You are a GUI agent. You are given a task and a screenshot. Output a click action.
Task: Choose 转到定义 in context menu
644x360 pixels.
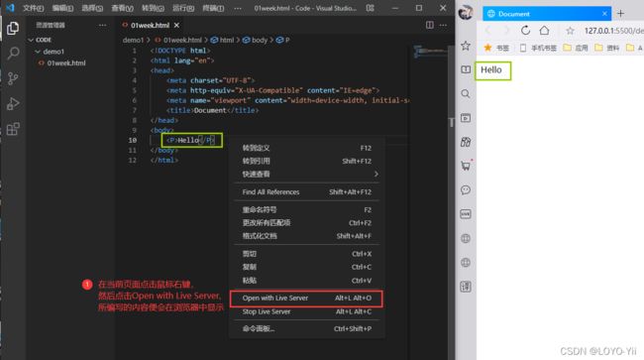pyautogui.click(x=307, y=148)
